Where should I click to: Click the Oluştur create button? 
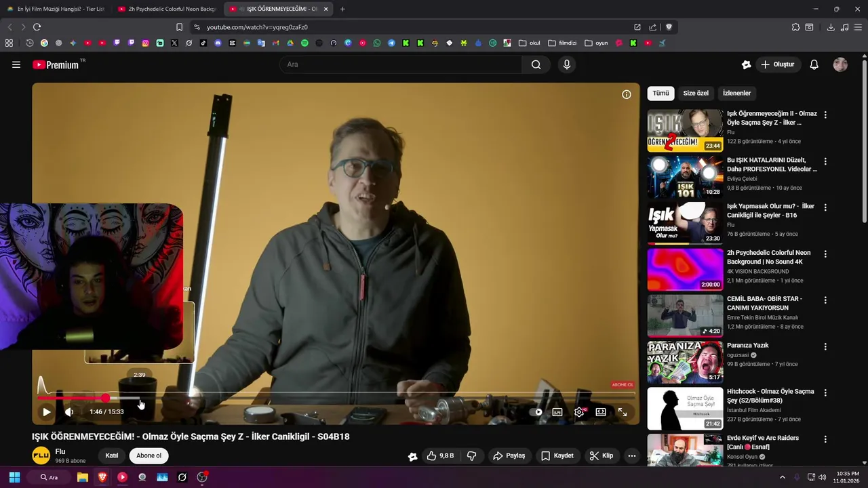tap(777, 64)
